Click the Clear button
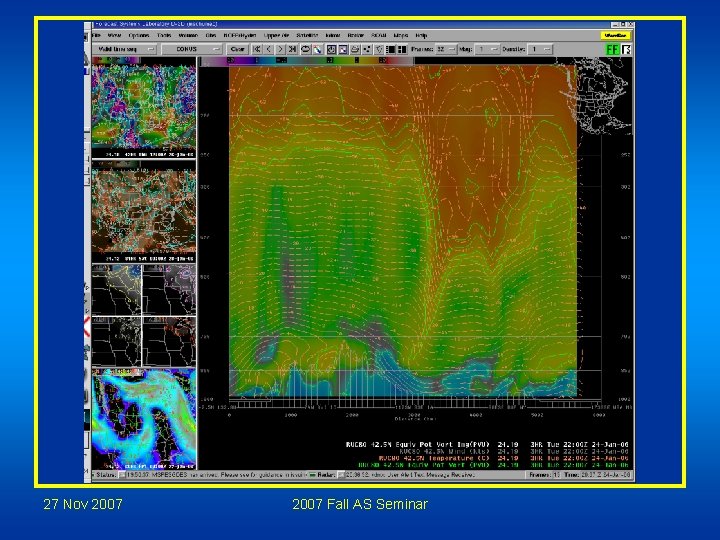720x540 pixels. point(237,49)
